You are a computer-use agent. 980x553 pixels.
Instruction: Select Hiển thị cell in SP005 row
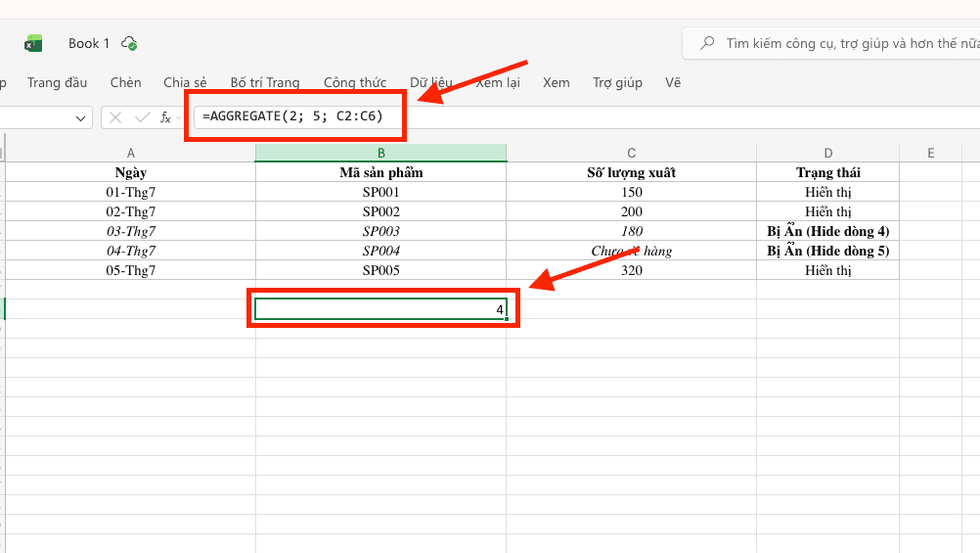coord(828,270)
